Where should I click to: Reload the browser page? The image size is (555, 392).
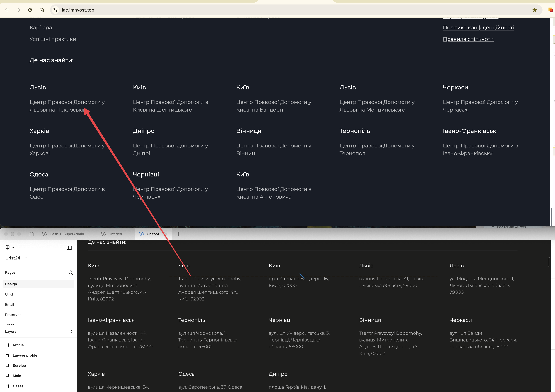(x=30, y=10)
